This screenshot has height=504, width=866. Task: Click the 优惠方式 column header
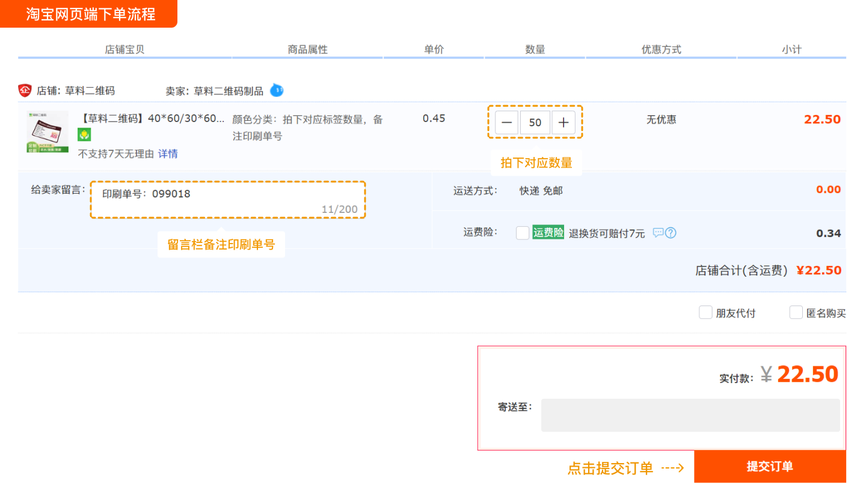pyautogui.click(x=662, y=50)
